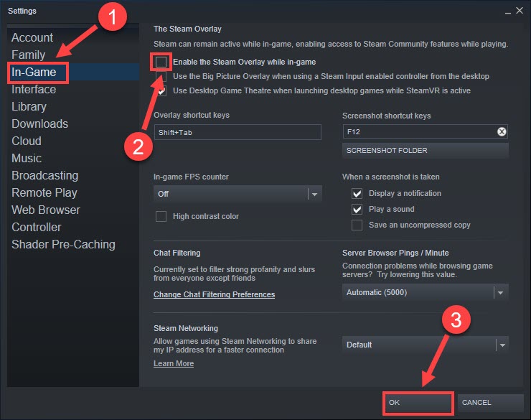
Task: Click the Overlay shortcut keys Shift+Tab field
Action: 238,132
